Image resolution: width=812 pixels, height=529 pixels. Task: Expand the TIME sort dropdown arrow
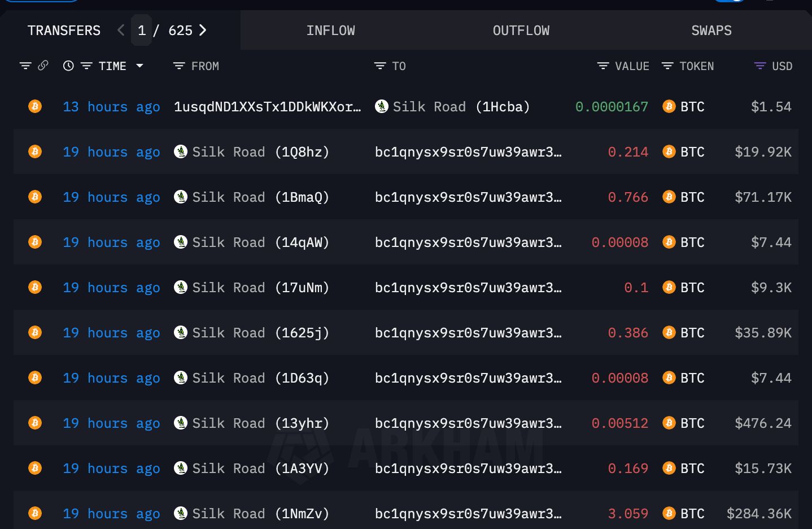point(139,66)
